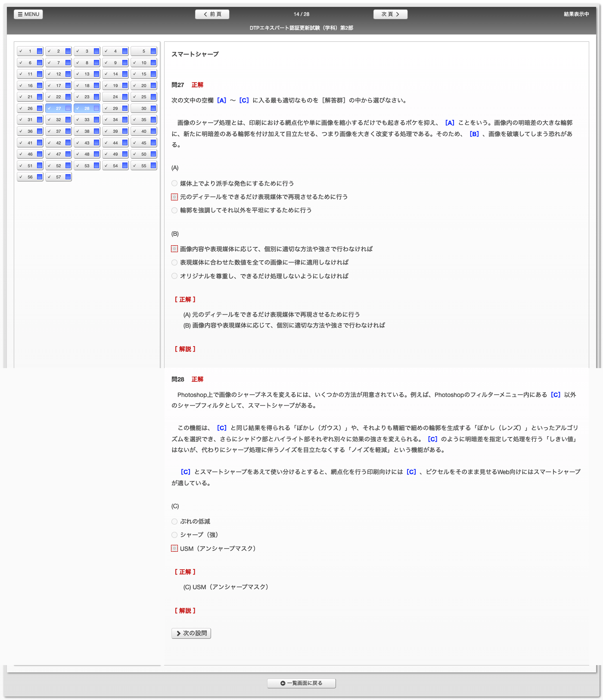Click the blue marker icon on question 57
The width and height of the screenshot is (603, 700).
68,177
